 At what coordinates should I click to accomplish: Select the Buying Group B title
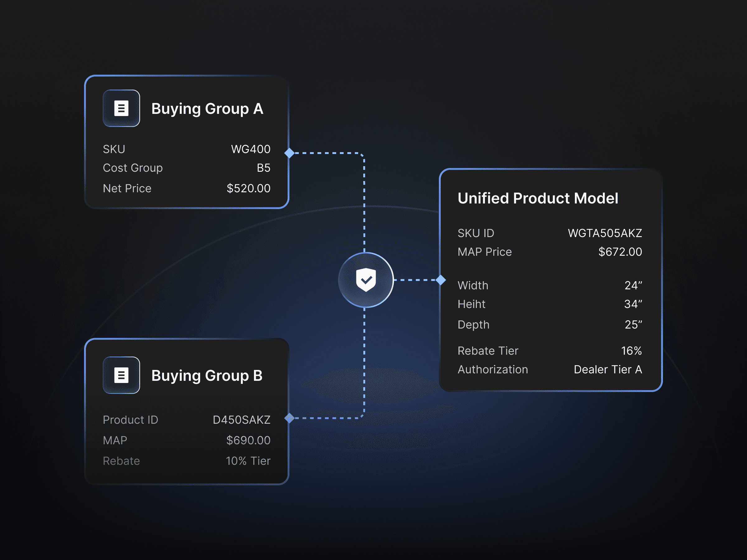click(207, 376)
